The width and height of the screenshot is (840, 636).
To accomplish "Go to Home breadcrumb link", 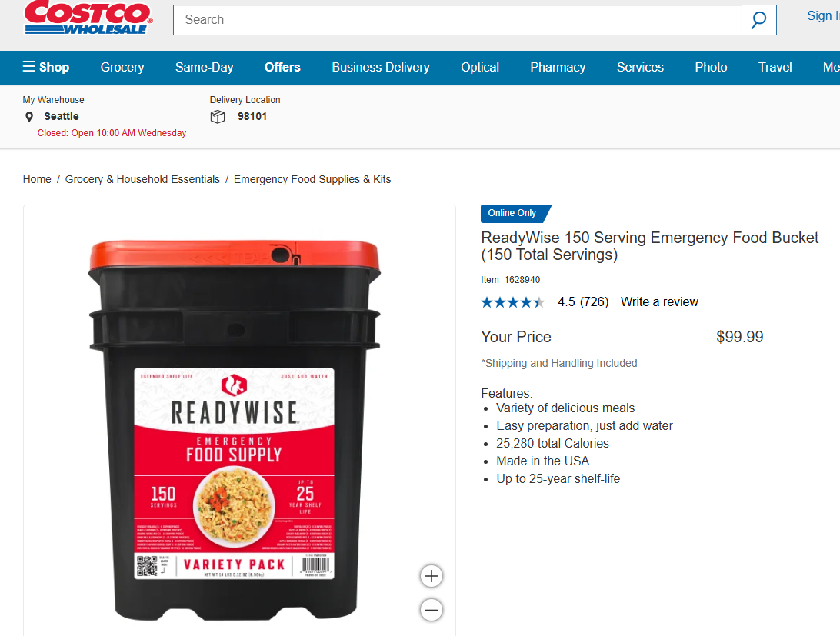I will pyautogui.click(x=37, y=179).
